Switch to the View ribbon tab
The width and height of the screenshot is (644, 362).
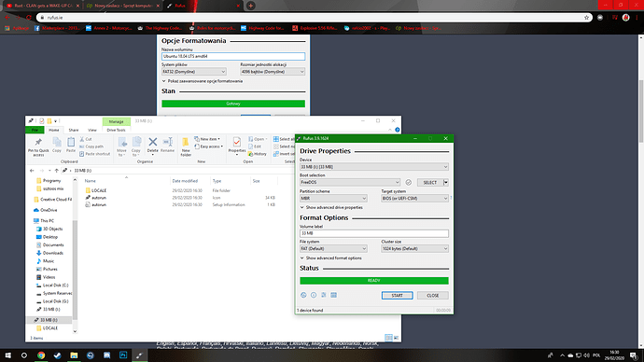pos(92,130)
